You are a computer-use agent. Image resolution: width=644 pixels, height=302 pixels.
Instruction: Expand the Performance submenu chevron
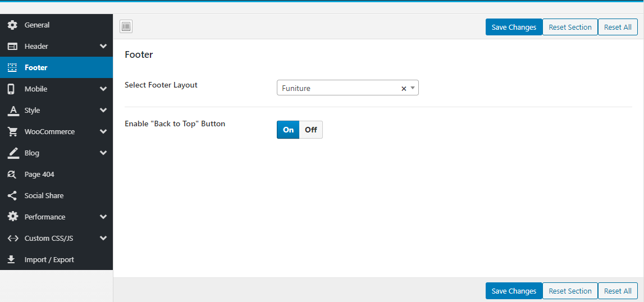pyautogui.click(x=103, y=217)
